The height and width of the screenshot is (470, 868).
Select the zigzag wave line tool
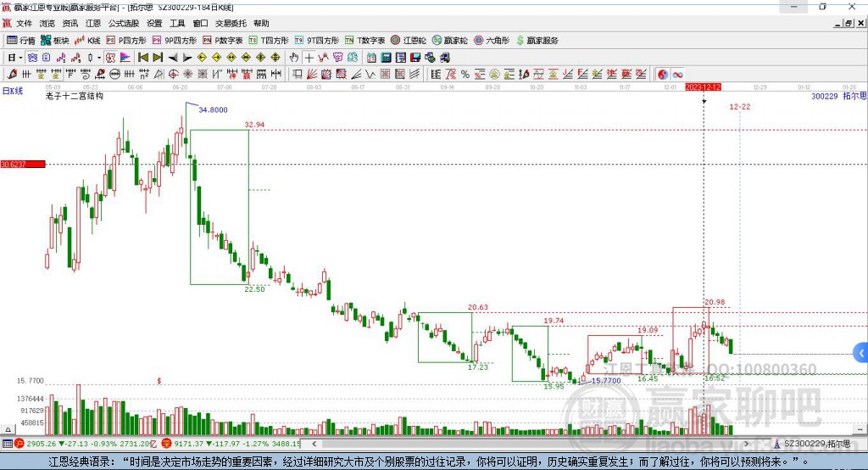[x=370, y=75]
